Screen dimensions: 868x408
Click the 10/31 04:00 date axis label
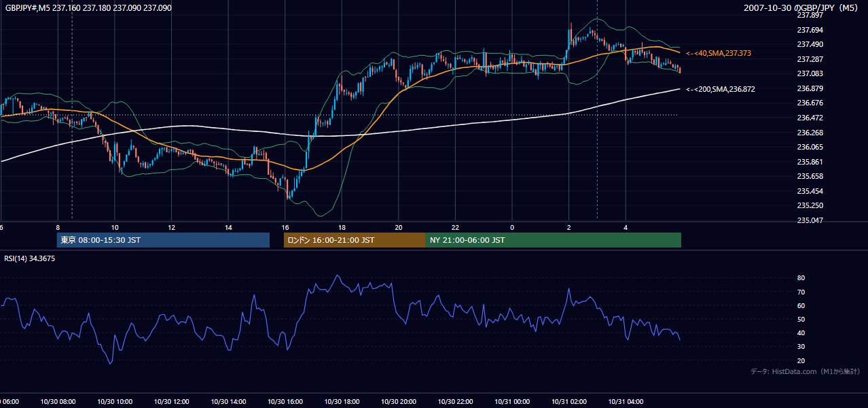(625, 401)
